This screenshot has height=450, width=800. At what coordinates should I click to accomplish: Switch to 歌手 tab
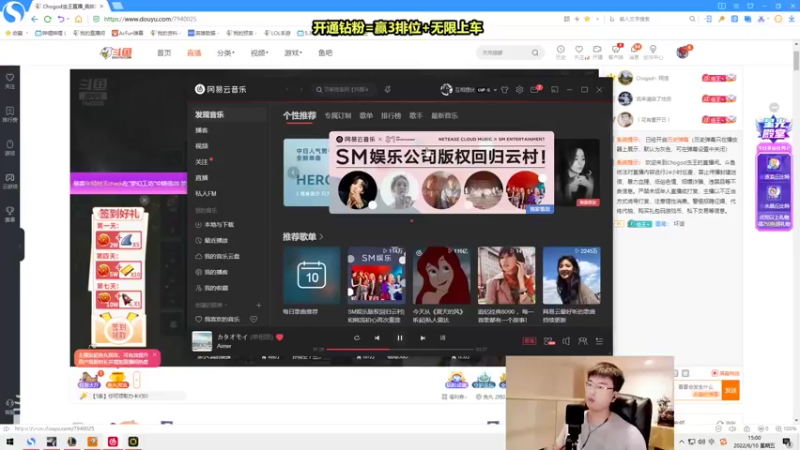(x=416, y=116)
